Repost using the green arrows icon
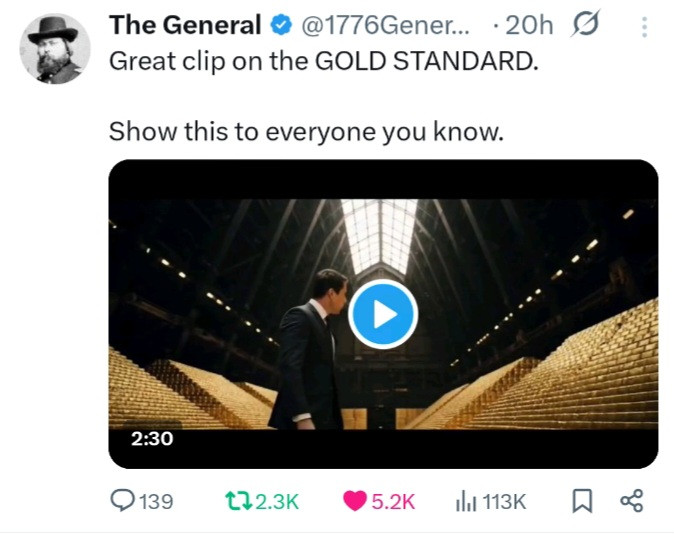The width and height of the screenshot is (674, 544). coord(236,501)
